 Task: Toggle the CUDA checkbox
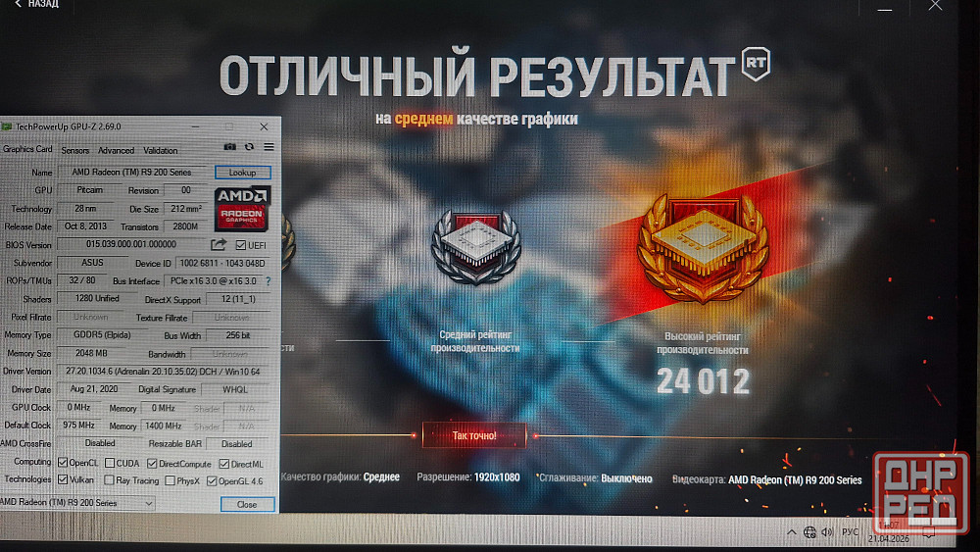pos(110,463)
